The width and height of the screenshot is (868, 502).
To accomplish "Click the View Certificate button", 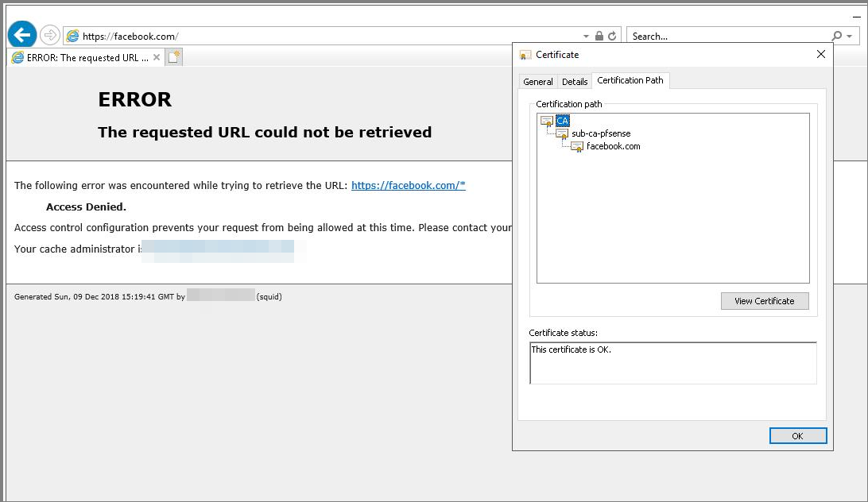I will point(765,301).
